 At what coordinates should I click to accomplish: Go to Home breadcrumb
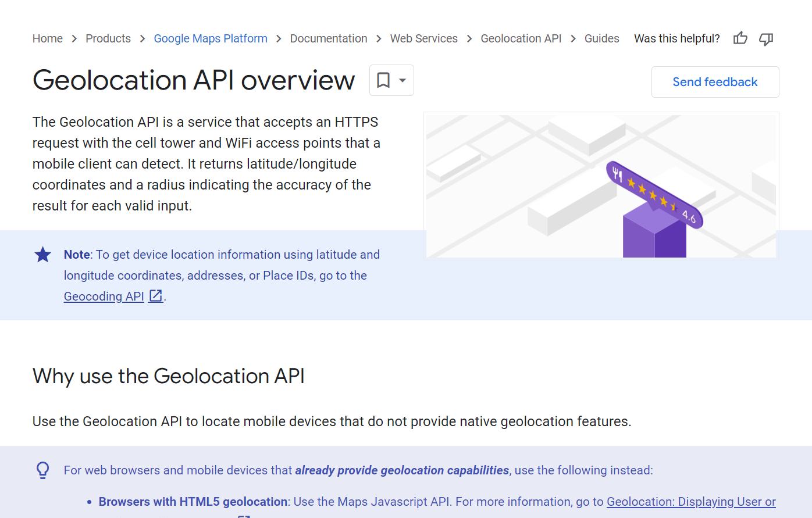[48, 38]
